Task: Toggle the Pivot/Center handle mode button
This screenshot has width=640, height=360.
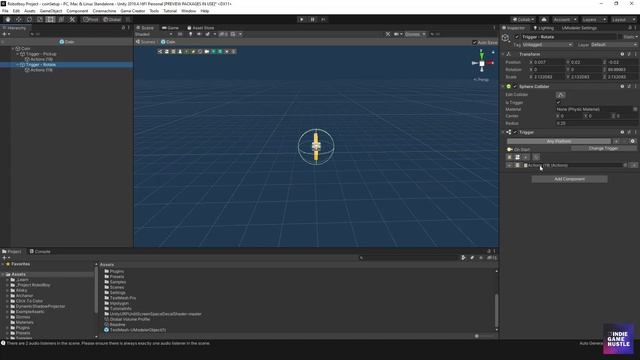Action: coord(91,20)
